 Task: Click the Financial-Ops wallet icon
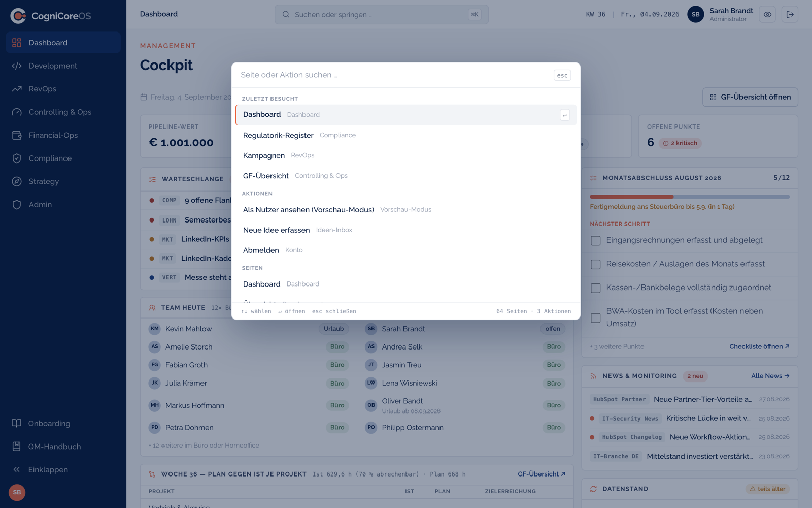pos(17,135)
